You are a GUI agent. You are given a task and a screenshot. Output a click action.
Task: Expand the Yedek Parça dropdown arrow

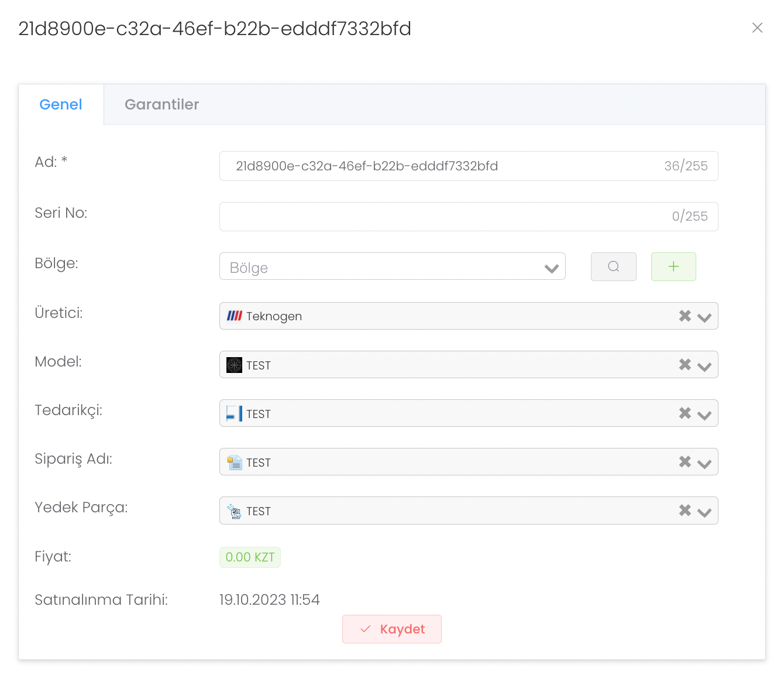click(704, 511)
